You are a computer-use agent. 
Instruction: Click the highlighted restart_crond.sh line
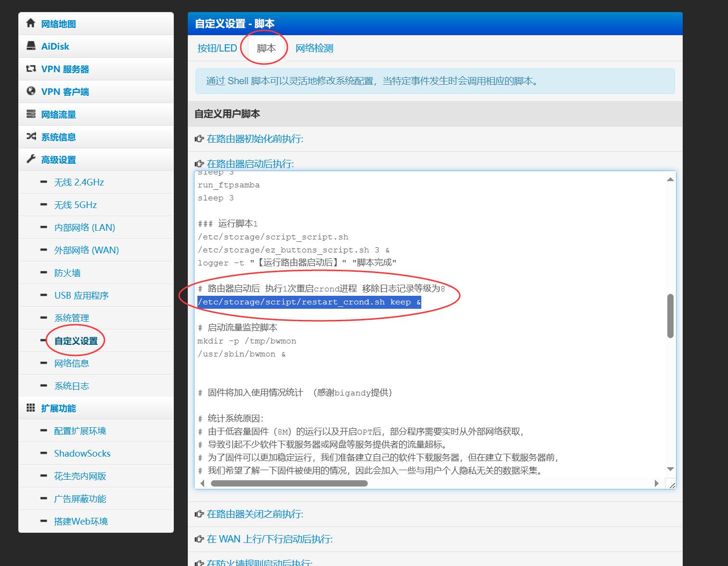[x=309, y=302]
